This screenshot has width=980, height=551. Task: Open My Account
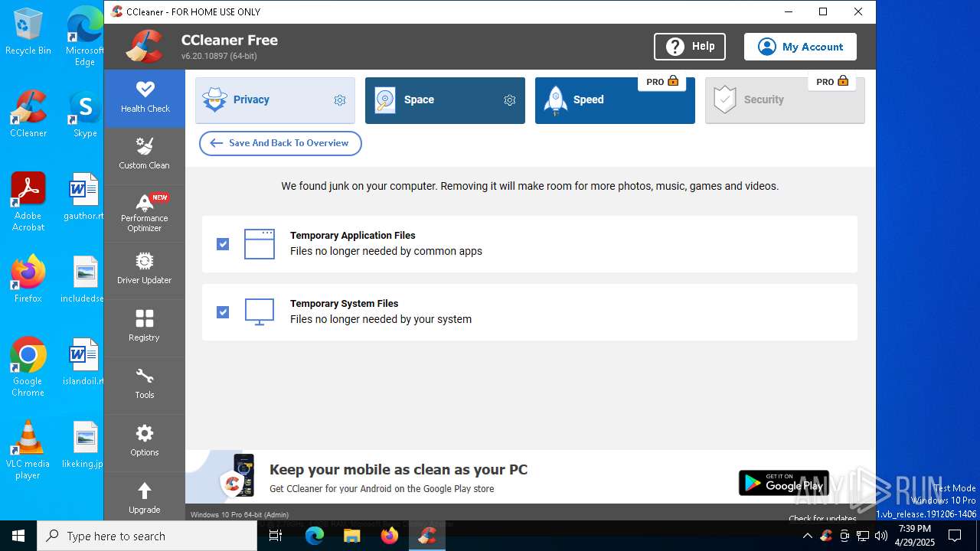pos(800,47)
